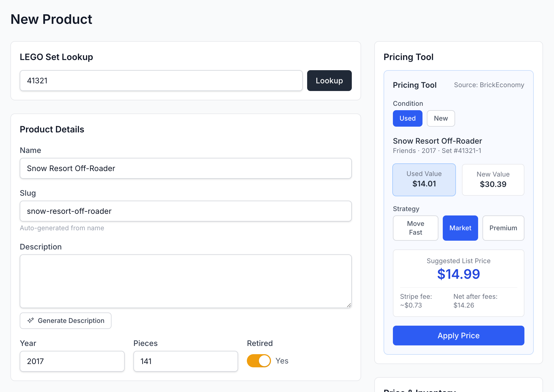554x392 pixels.
Task: Click into the product Name field
Action: pos(185,168)
